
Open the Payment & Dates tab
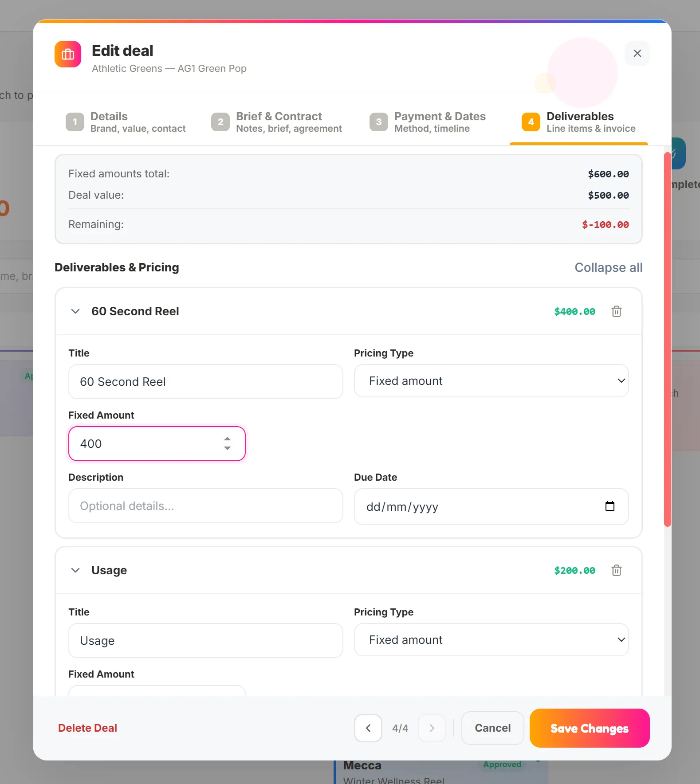[x=428, y=122]
